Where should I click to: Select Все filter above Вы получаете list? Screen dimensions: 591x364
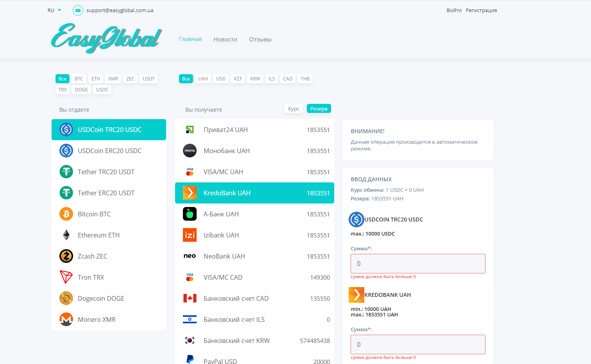(186, 79)
